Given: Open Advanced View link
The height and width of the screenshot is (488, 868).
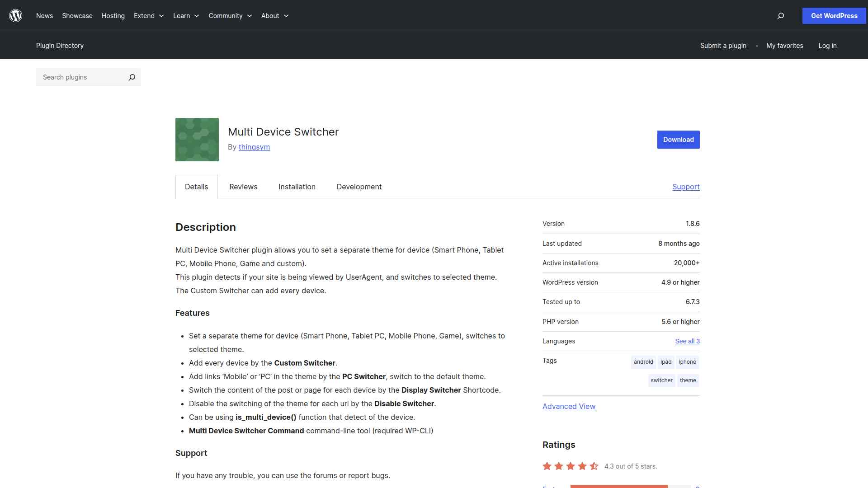Looking at the screenshot, I should (x=569, y=406).
